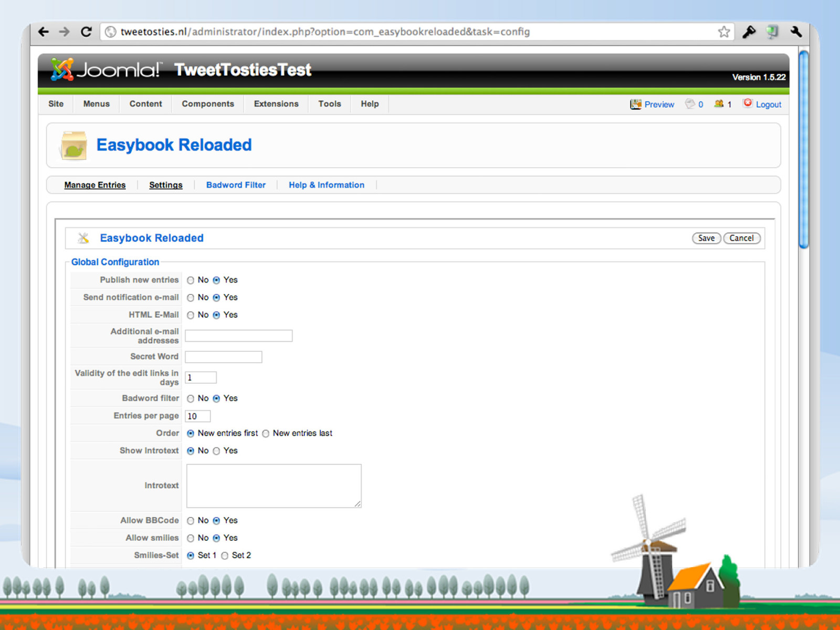The image size is (840, 630).
Task: Open the Help menu
Action: click(x=370, y=104)
